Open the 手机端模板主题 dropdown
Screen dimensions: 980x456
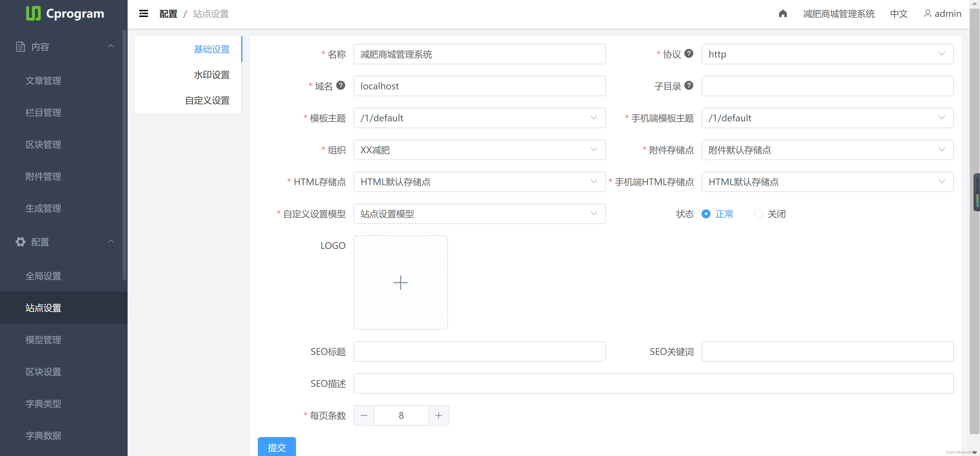827,118
